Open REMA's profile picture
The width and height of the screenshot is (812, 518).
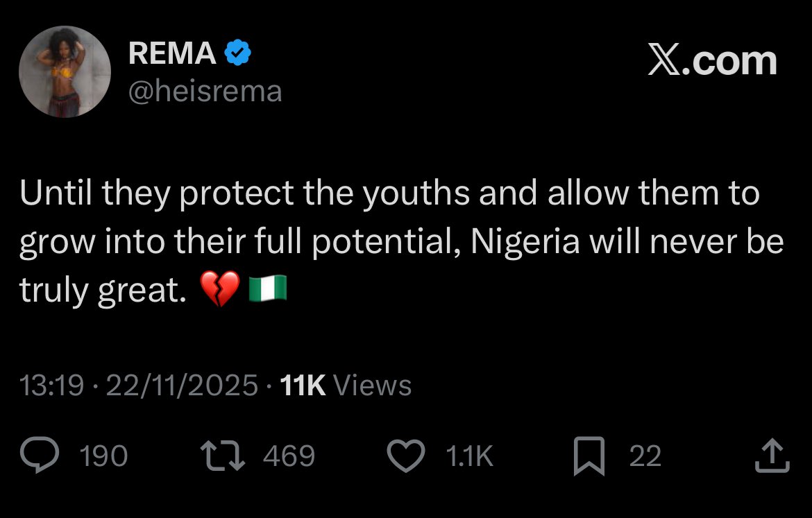65,72
